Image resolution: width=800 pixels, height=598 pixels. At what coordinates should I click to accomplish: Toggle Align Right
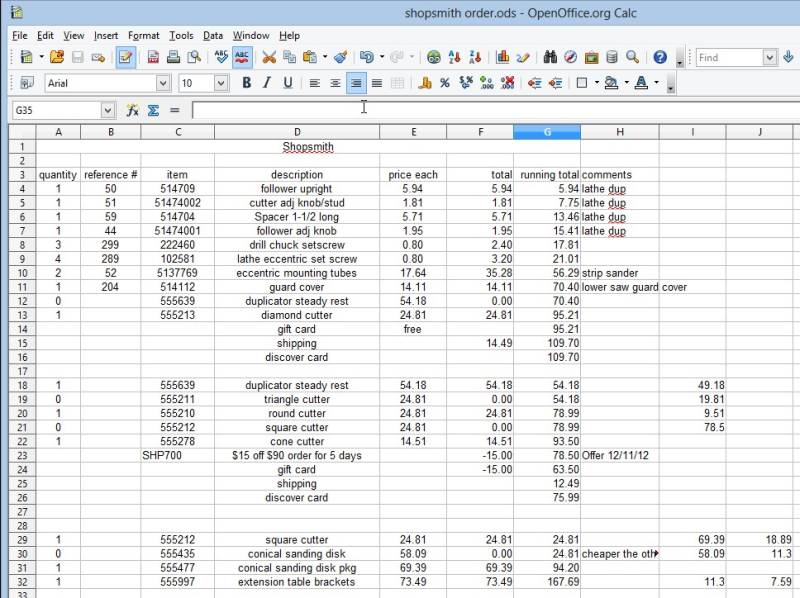(x=356, y=83)
